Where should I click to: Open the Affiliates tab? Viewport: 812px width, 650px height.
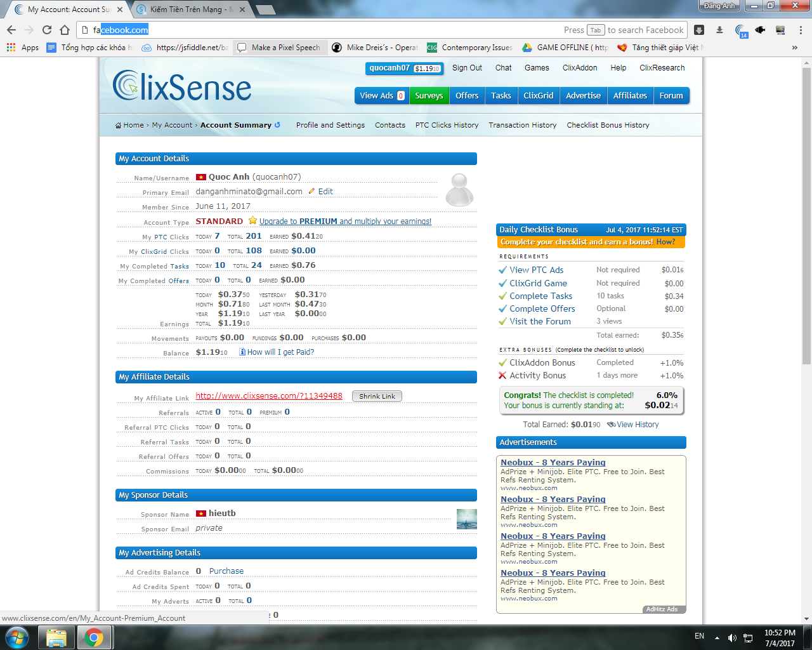(630, 96)
